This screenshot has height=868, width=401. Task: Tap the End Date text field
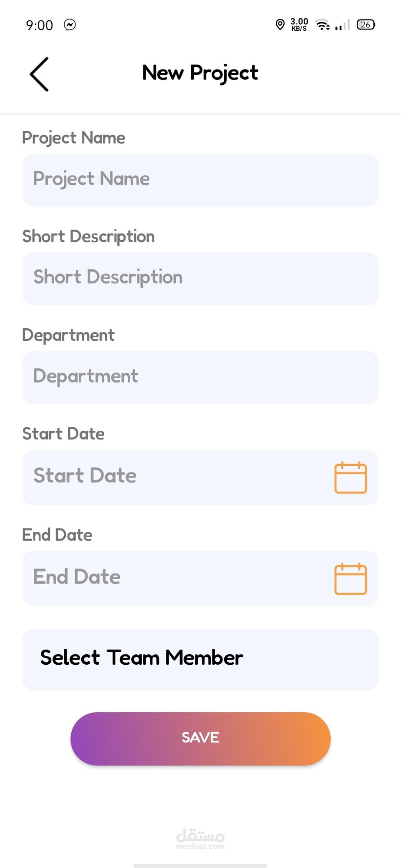tap(174, 578)
